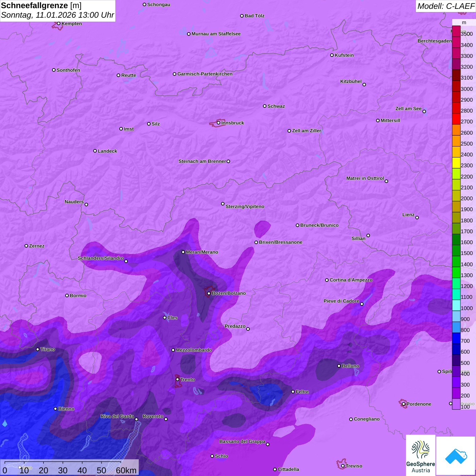Click the Schongau label

click(159, 4)
